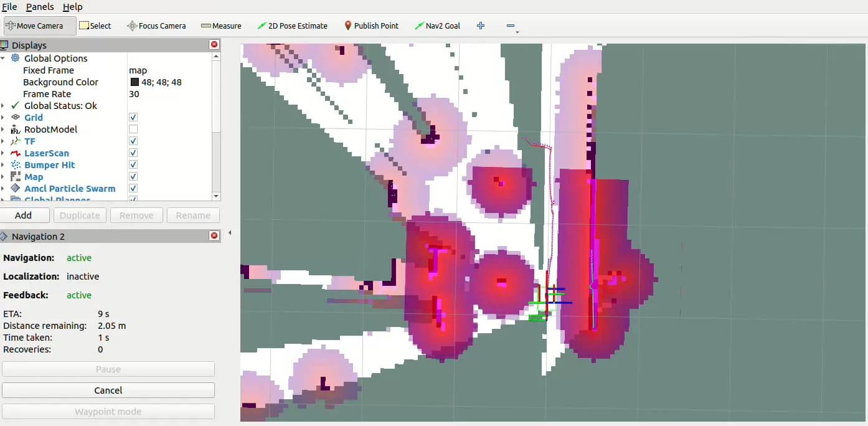The width and height of the screenshot is (868, 426).
Task: Click the Add display button
Action: click(x=24, y=215)
